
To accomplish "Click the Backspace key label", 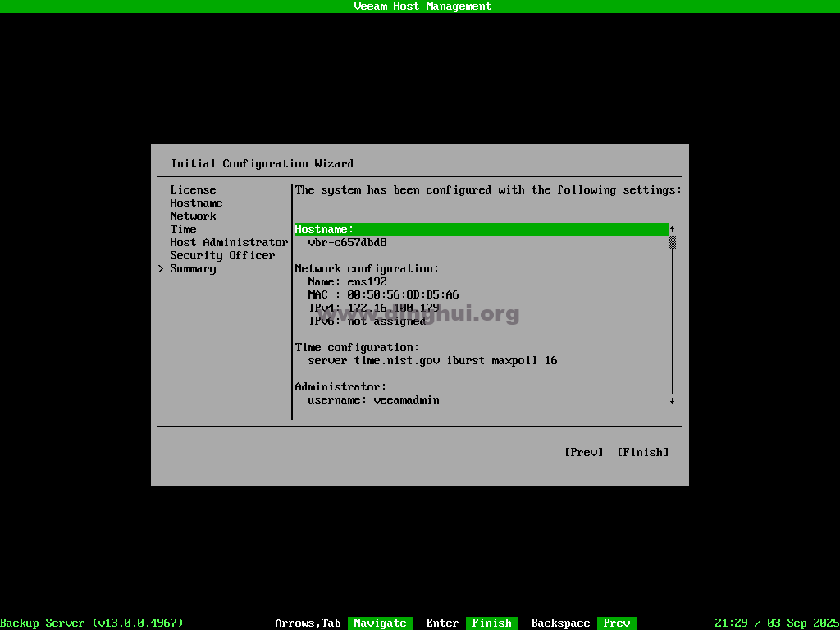I will (x=560, y=623).
